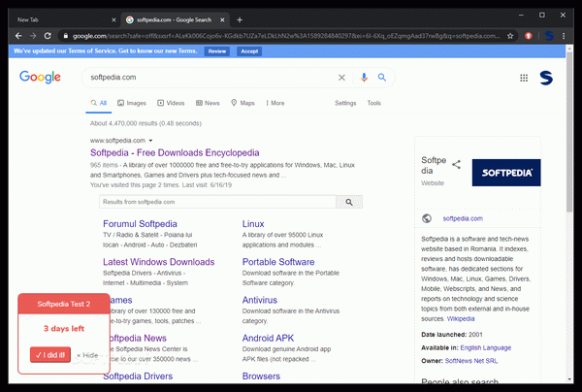The height and width of the screenshot is (392, 582).
Task: Open the Android APK link
Action: [268, 339]
